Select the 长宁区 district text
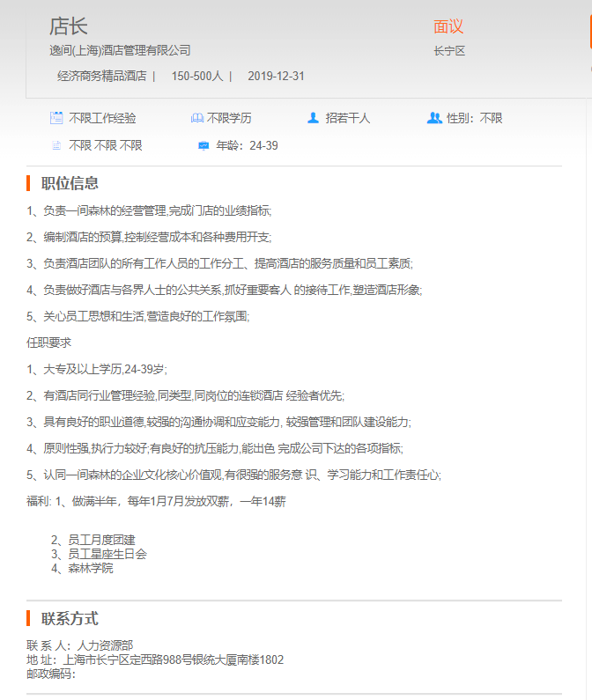592x700 pixels. click(x=449, y=51)
